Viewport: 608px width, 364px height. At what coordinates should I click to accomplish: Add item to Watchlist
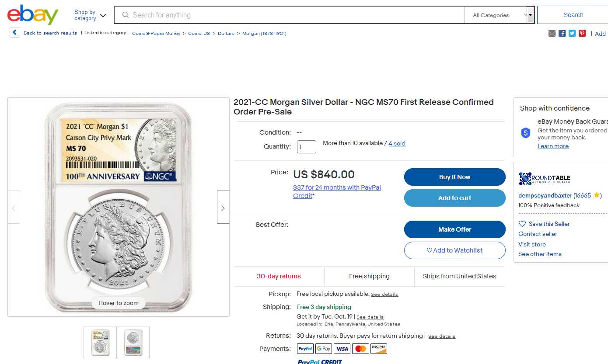tap(454, 250)
